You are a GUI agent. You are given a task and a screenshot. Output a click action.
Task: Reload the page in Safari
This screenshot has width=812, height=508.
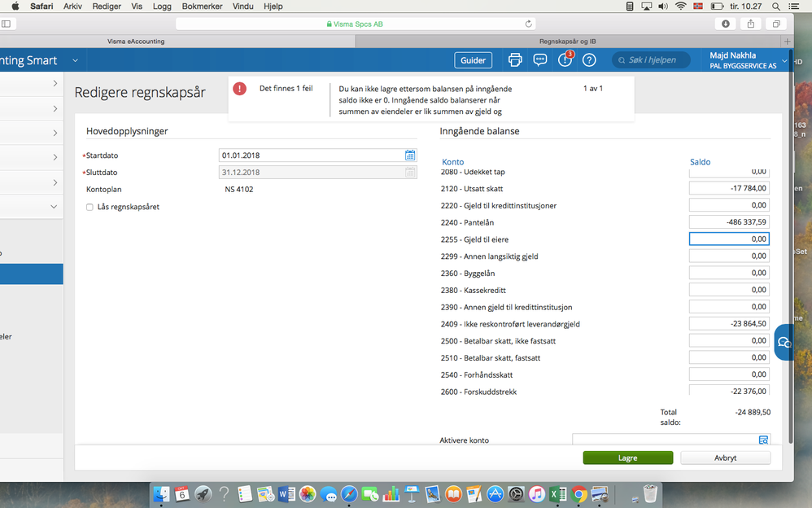coord(528,24)
